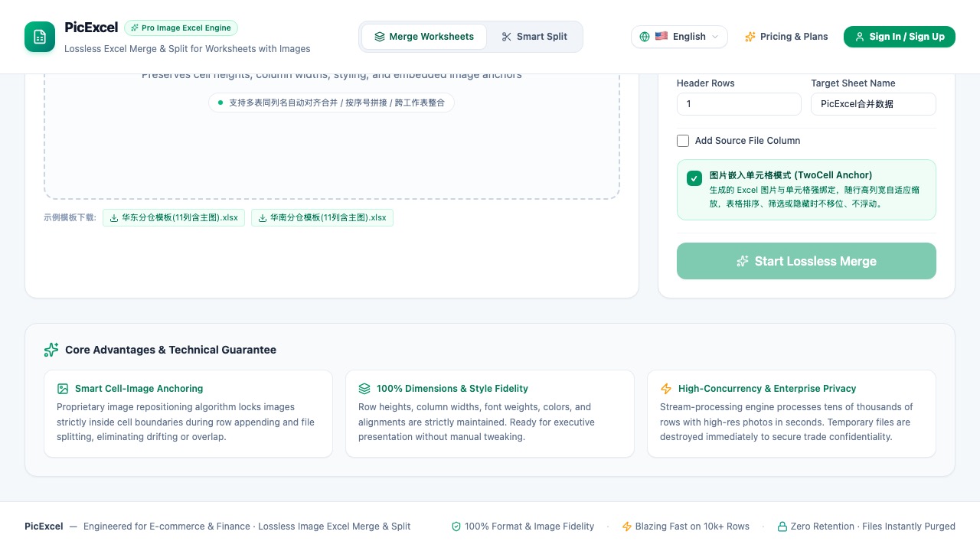This screenshot has height=551, width=980.
Task: Click the High-Concurrency & Enterprise Privacy title
Action: tap(767, 389)
